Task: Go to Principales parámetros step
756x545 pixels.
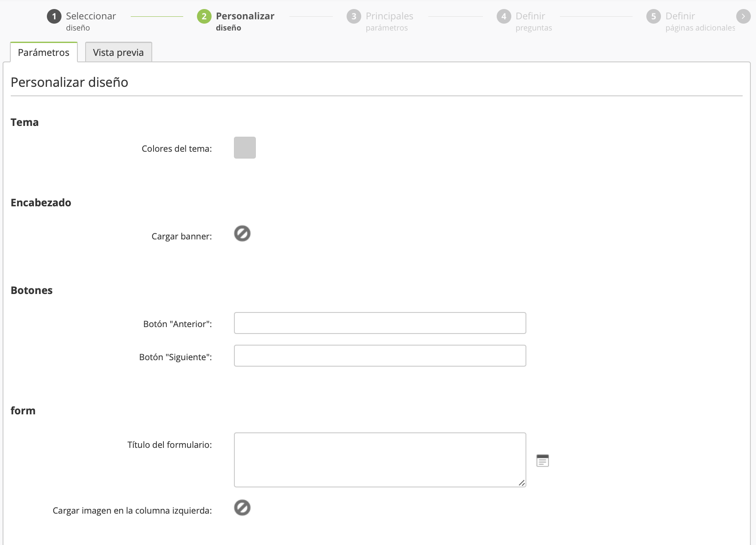Action: point(389,21)
